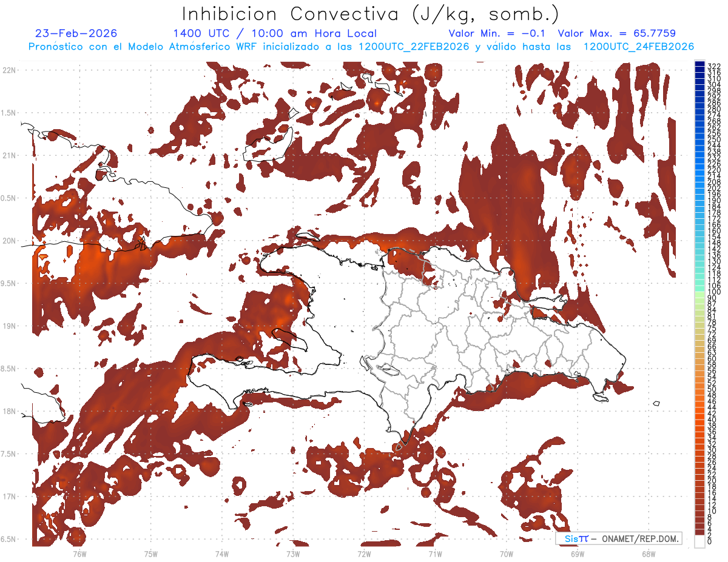Click the white zero-value swatch at color scale bottom
The image size is (728, 562).
point(700,541)
